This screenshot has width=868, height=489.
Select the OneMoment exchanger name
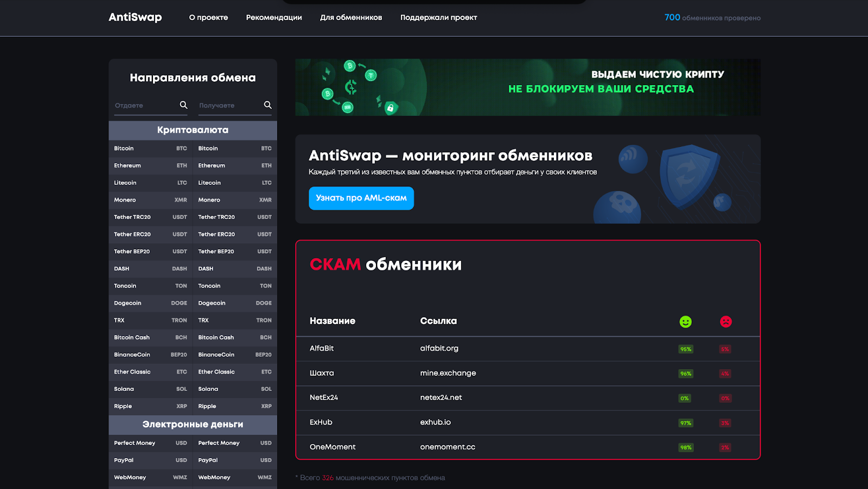click(x=333, y=447)
